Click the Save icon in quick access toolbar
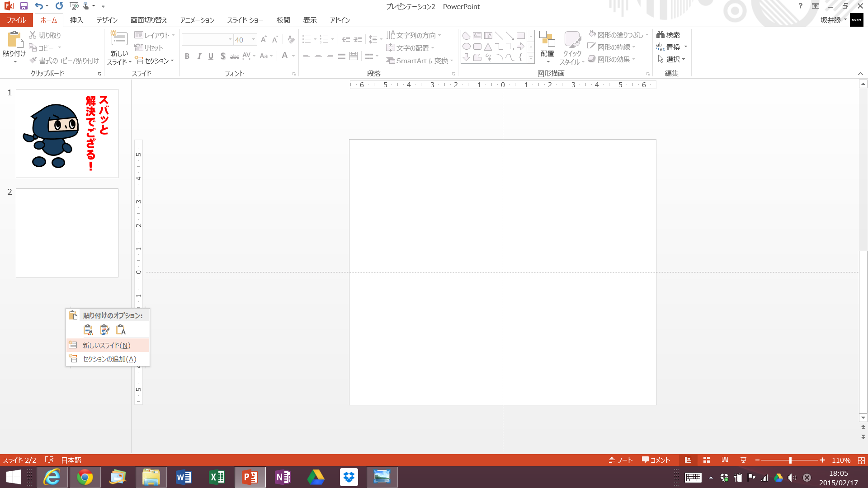The image size is (868, 488). pos(24,6)
